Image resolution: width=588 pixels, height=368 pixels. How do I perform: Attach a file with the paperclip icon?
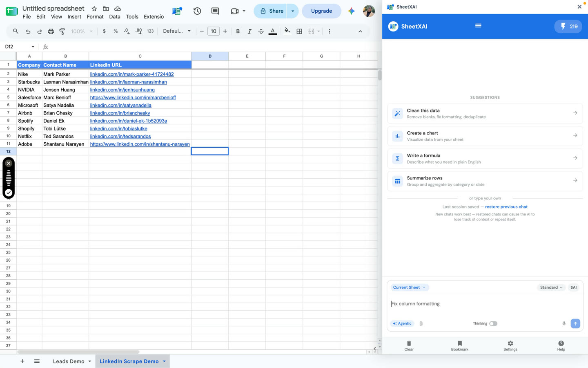tap(421, 323)
